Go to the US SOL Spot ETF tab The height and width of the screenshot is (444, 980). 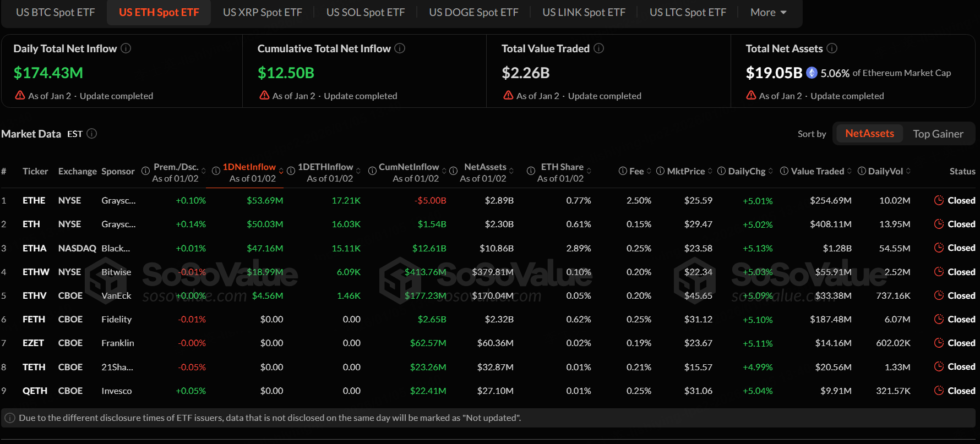tap(366, 12)
